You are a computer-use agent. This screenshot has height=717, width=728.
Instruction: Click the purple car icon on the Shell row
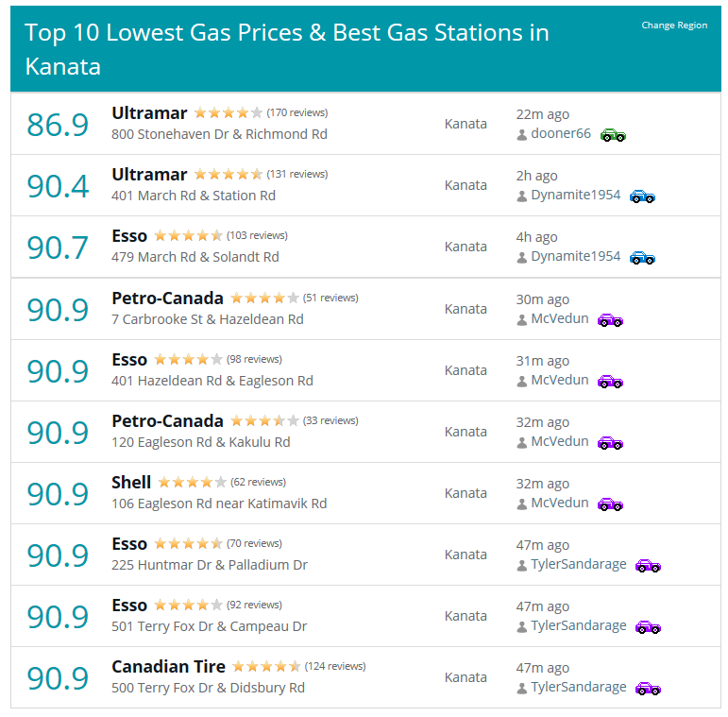click(x=610, y=504)
